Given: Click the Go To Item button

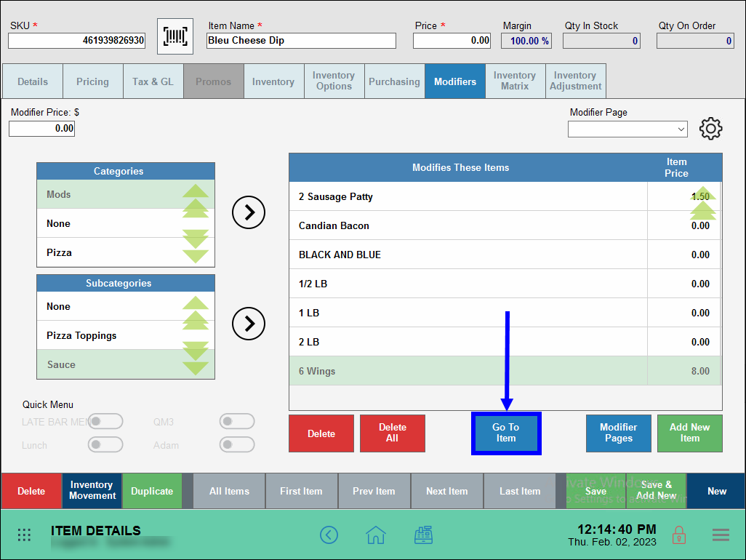Looking at the screenshot, I should tap(506, 433).
